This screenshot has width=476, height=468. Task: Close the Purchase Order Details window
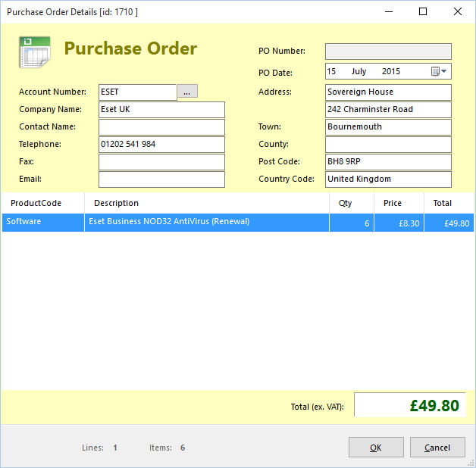[x=458, y=11]
